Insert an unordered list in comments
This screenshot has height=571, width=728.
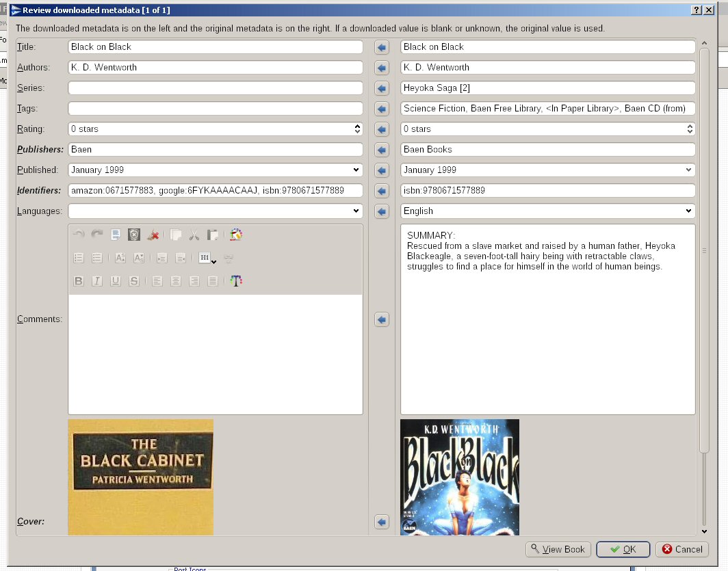97,258
